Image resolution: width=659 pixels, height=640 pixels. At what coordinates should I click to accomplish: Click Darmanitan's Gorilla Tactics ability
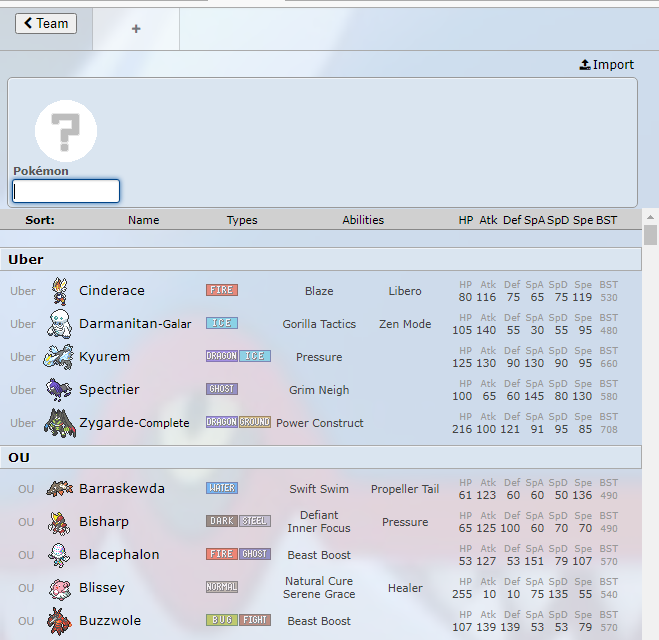point(319,324)
